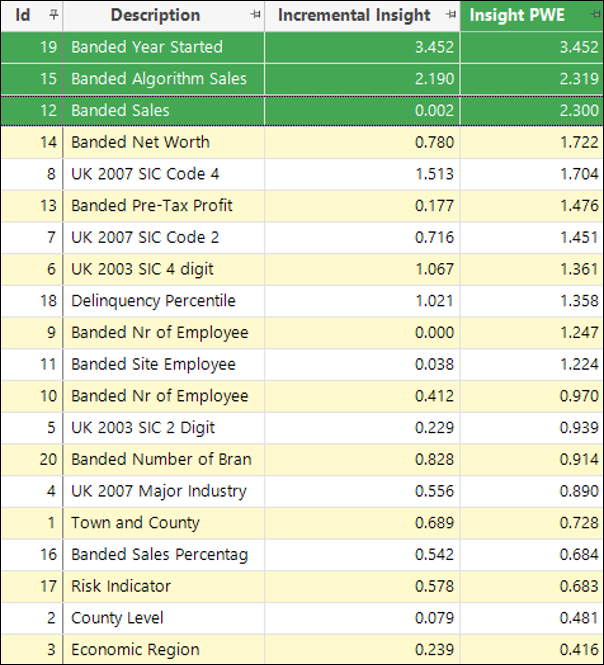Click the County Level description

[117, 618]
